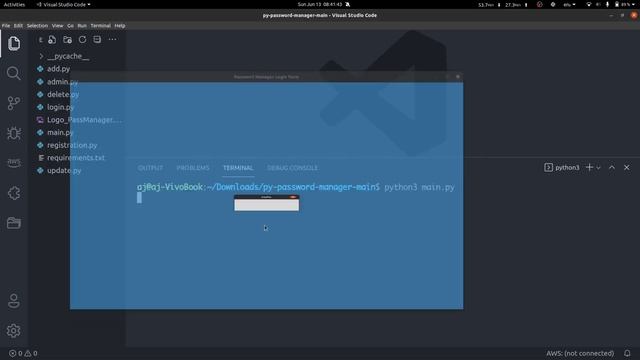
Task: Open the Selection menu
Action: (x=37, y=25)
